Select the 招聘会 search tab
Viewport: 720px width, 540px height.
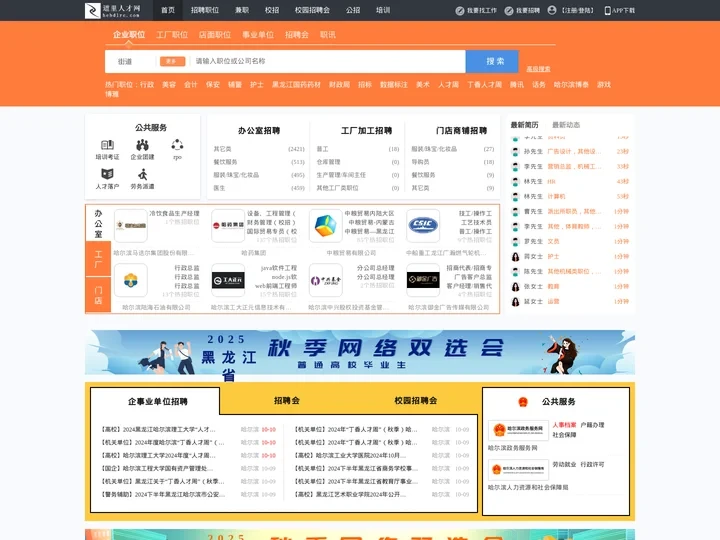click(x=297, y=35)
